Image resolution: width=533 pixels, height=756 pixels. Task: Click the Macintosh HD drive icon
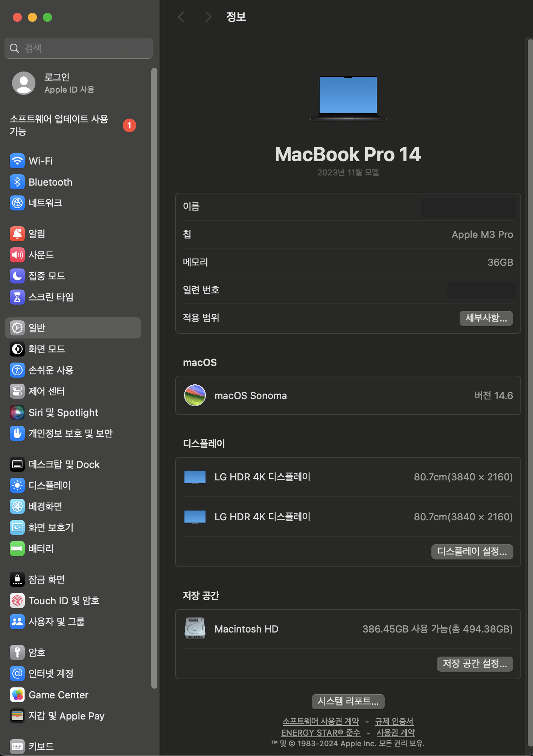(x=195, y=628)
